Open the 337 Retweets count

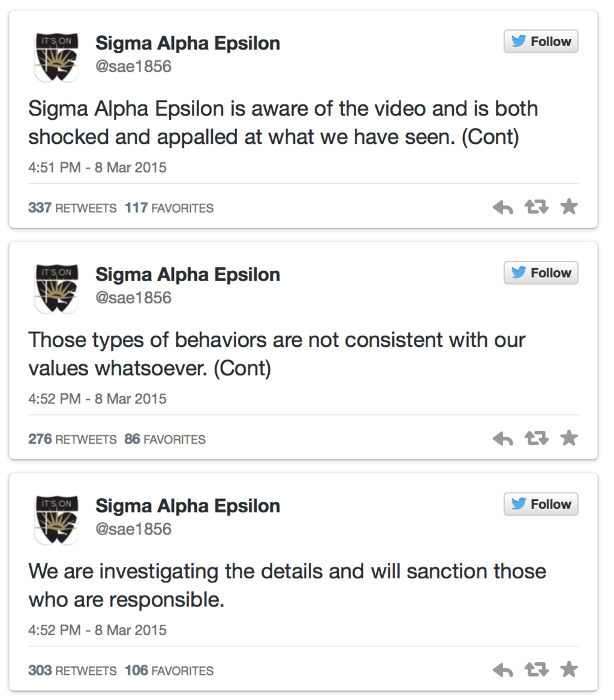(x=72, y=209)
